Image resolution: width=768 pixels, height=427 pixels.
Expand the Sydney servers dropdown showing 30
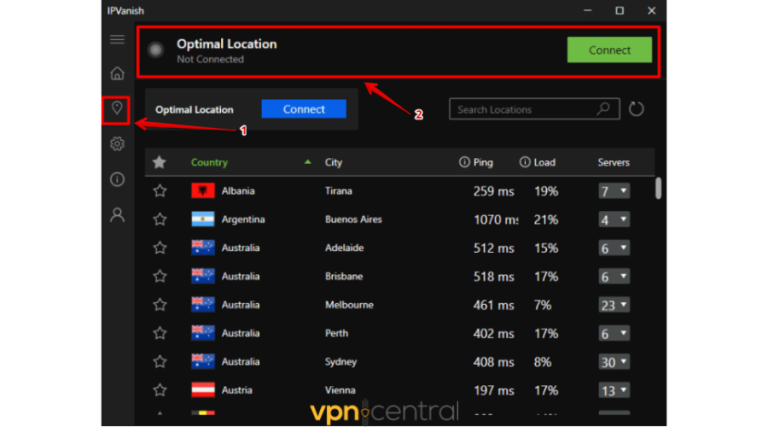click(614, 361)
